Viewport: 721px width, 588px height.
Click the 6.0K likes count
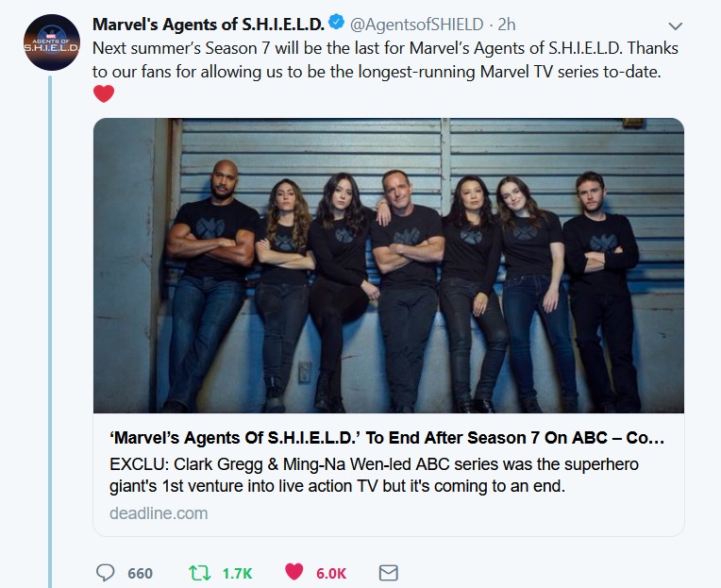[331, 573]
